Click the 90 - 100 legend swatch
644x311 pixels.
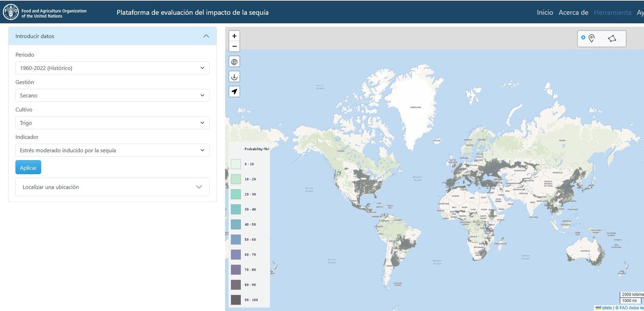236,300
